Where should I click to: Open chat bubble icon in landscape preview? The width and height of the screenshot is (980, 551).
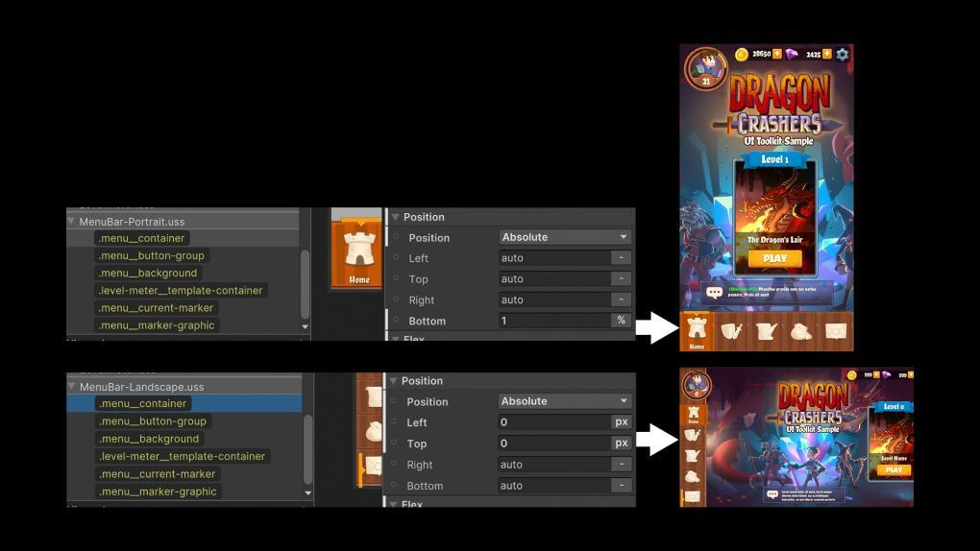(x=772, y=494)
